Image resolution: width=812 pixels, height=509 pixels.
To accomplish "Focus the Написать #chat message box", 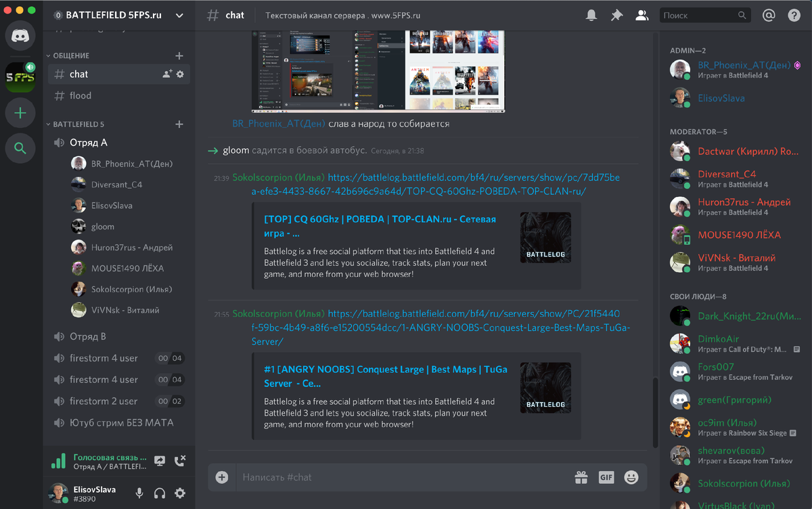I will [403, 477].
